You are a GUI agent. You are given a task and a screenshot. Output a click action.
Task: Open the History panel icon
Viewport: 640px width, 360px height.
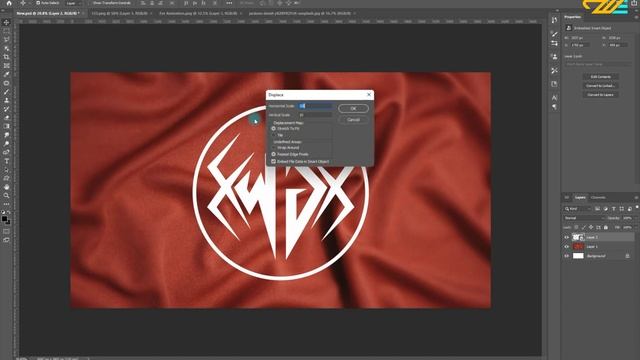(554, 20)
